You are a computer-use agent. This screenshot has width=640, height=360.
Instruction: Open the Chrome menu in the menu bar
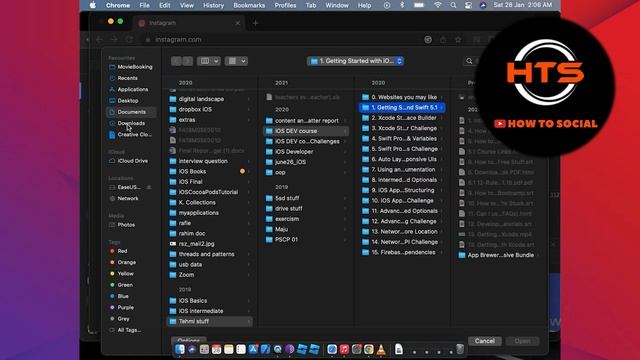tap(118, 5)
